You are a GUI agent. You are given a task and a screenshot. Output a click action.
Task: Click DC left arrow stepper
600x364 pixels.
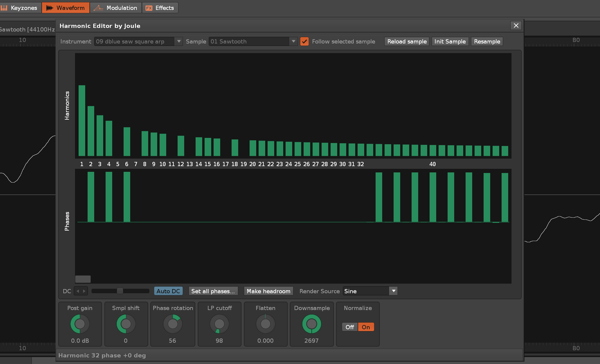[x=78, y=291]
